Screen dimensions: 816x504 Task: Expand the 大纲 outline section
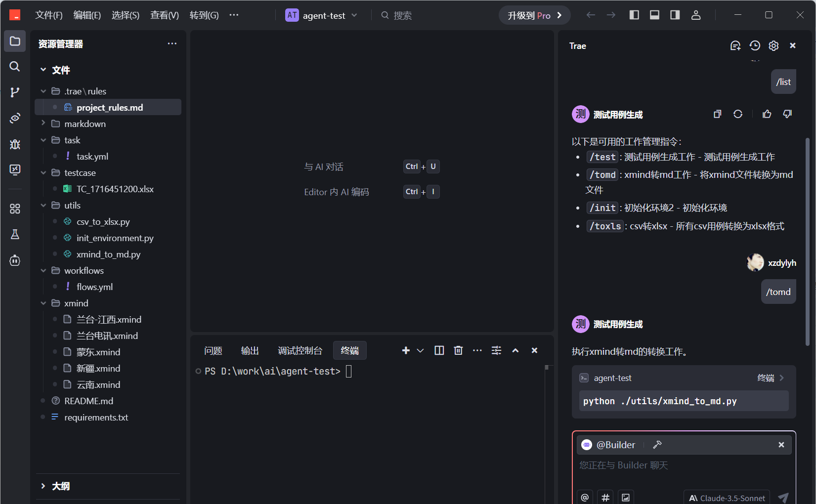[61, 486]
